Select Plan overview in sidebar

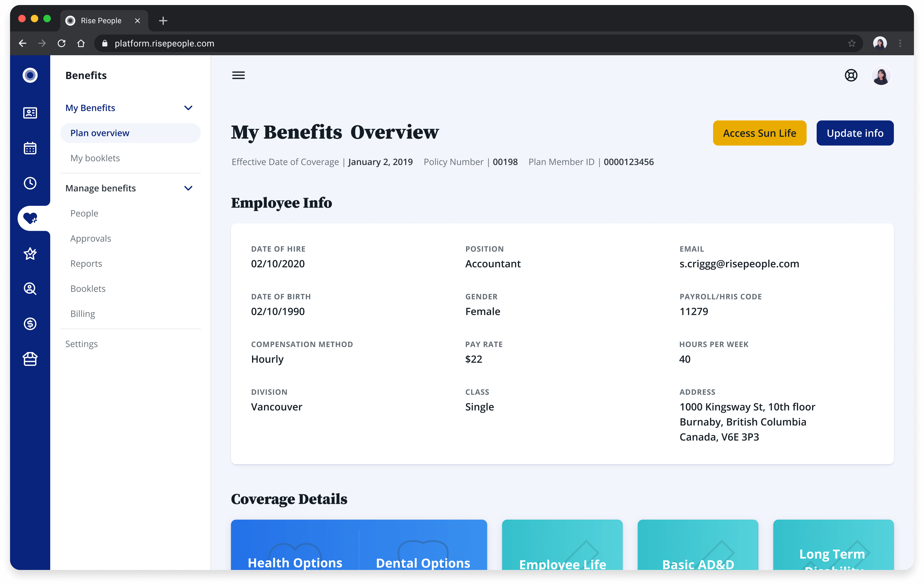tap(131, 133)
